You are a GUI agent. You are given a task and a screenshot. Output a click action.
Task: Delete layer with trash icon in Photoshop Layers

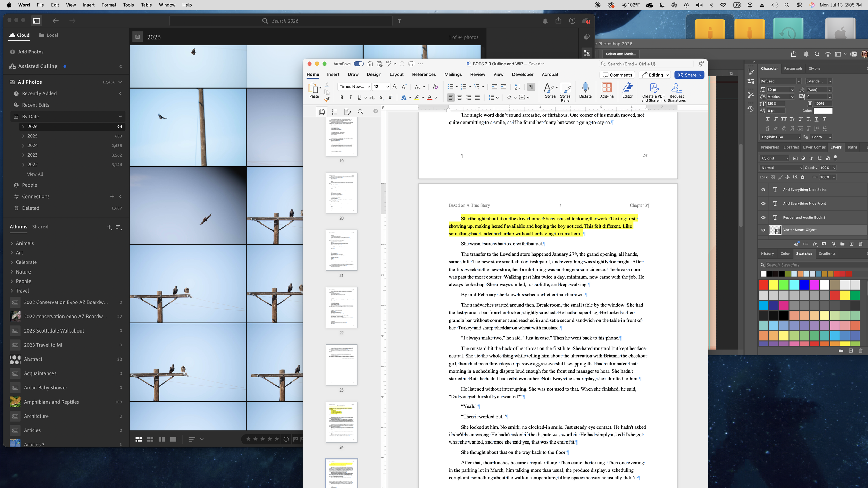[860, 244]
